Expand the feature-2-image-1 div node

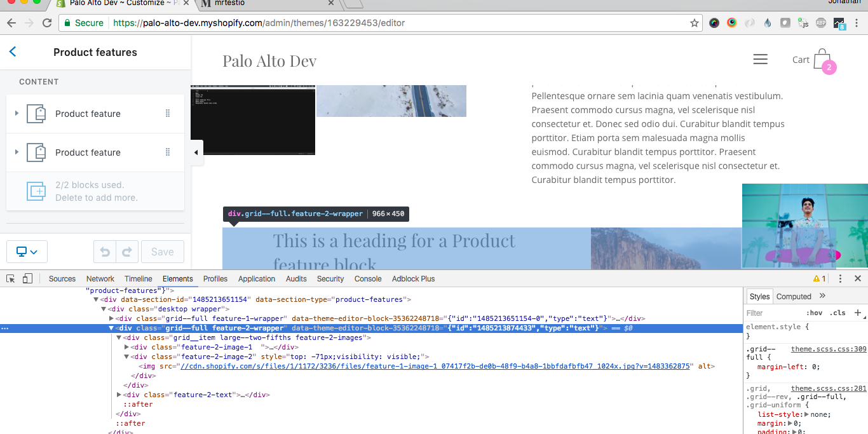click(127, 347)
